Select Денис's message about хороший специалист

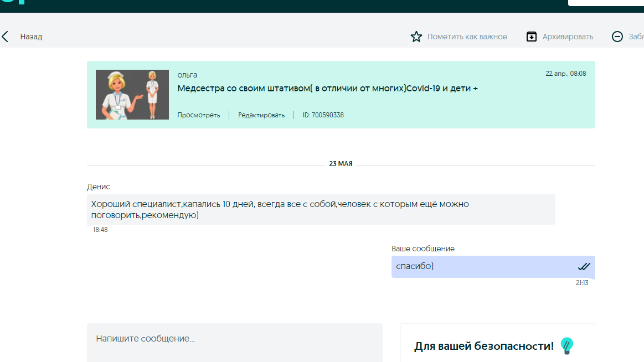pyautogui.click(x=321, y=209)
